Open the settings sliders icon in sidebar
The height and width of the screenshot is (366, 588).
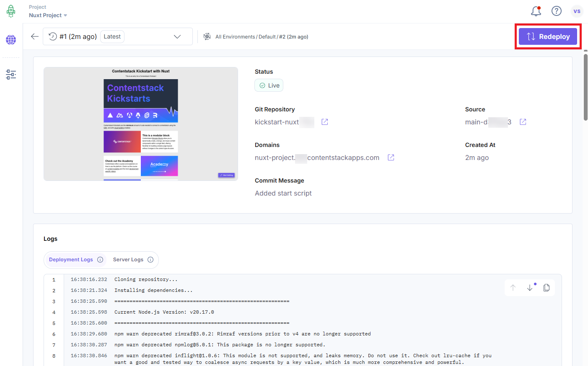pyautogui.click(x=11, y=75)
